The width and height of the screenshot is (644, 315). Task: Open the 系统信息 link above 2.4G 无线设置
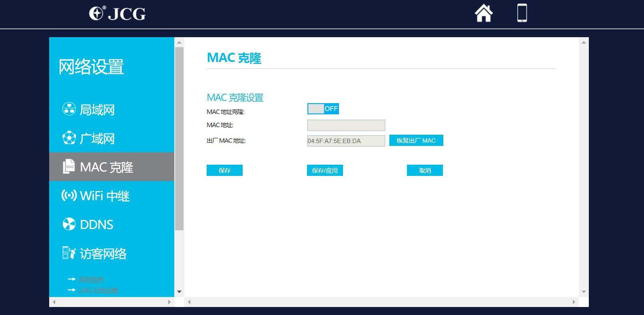click(x=91, y=279)
